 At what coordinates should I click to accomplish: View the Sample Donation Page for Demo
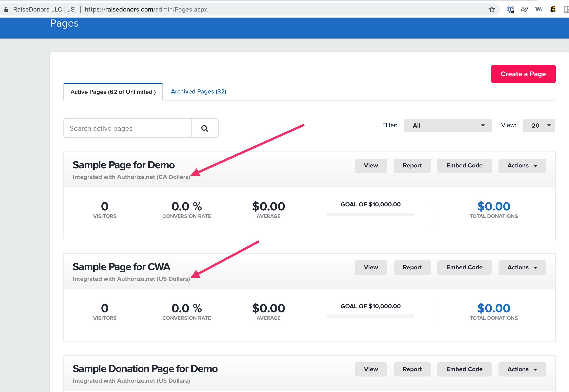[x=371, y=369]
